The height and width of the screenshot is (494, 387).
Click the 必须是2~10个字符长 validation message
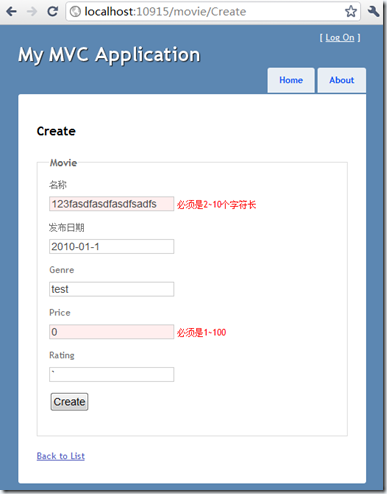click(x=216, y=205)
